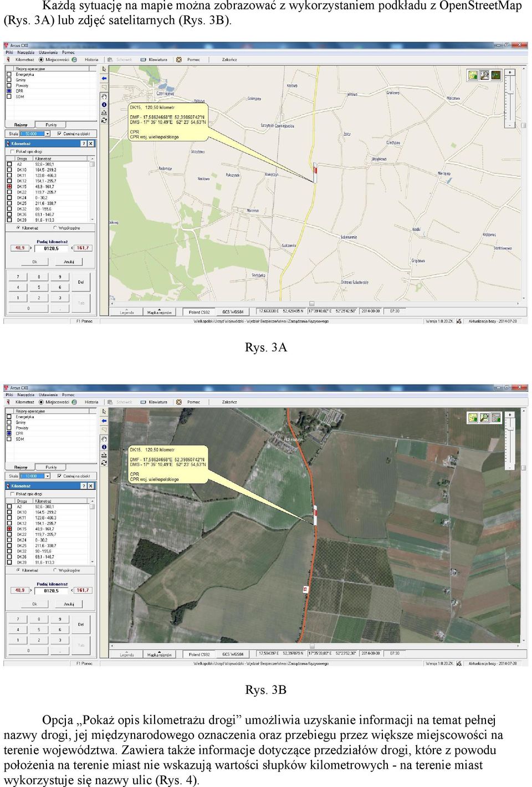Open the Ustawienia menu in Rys. 3A window
Viewport: 532px width, 787px height.
(x=48, y=53)
